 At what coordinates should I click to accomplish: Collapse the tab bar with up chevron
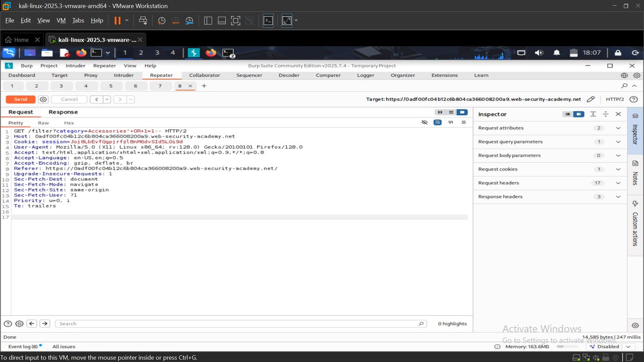point(634,86)
